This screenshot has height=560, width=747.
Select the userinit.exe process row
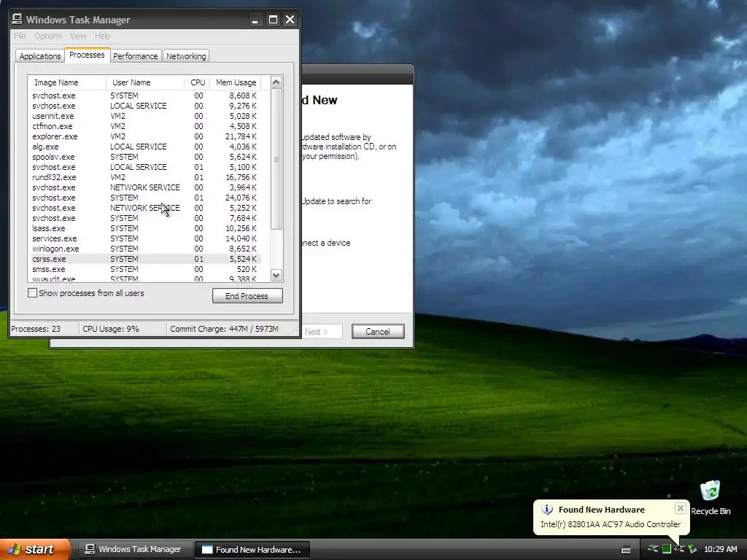(x=145, y=116)
